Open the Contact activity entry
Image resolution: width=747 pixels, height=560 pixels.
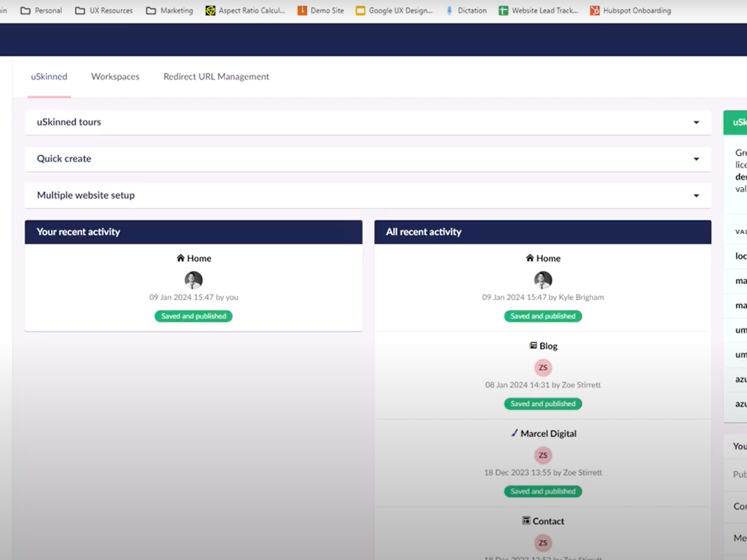coord(548,521)
